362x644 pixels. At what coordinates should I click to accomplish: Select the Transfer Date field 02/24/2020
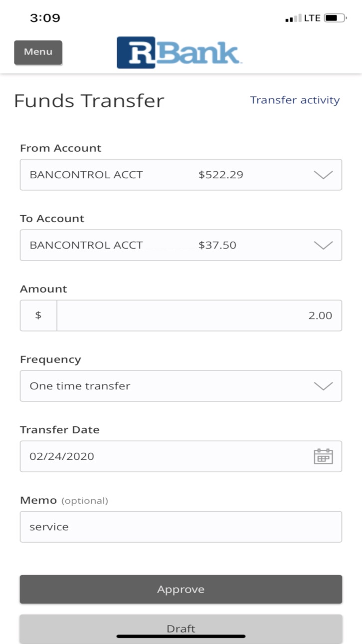[181, 456]
